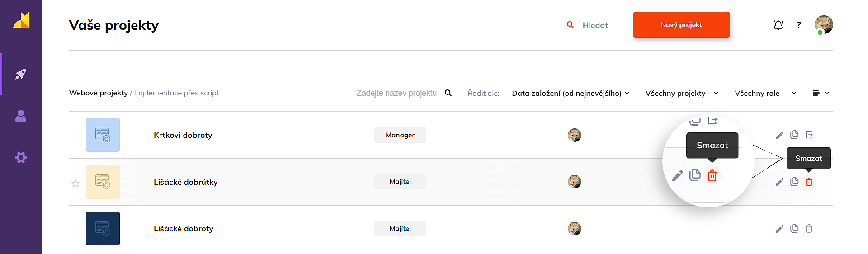Open the rocket projects section in sidebar

21,74
